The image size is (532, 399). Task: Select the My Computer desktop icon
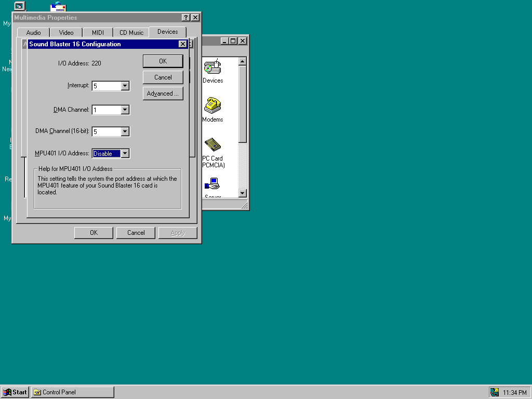[x=19, y=6]
